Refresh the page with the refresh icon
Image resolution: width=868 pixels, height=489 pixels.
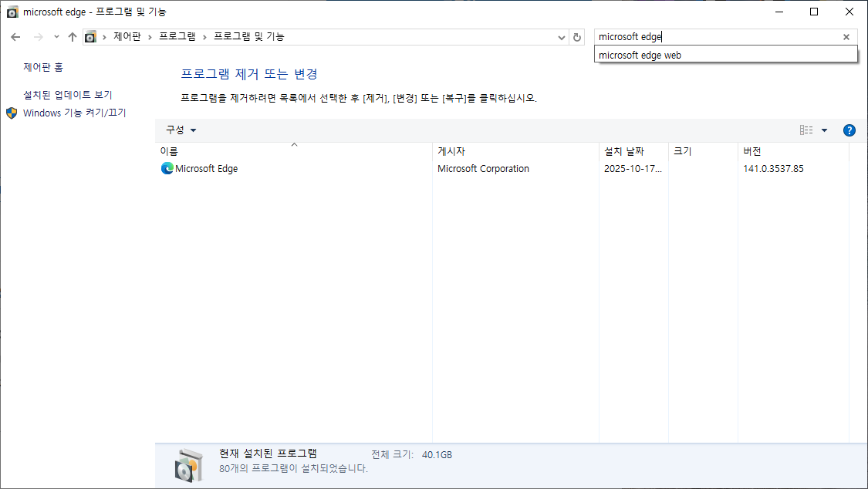coord(577,36)
